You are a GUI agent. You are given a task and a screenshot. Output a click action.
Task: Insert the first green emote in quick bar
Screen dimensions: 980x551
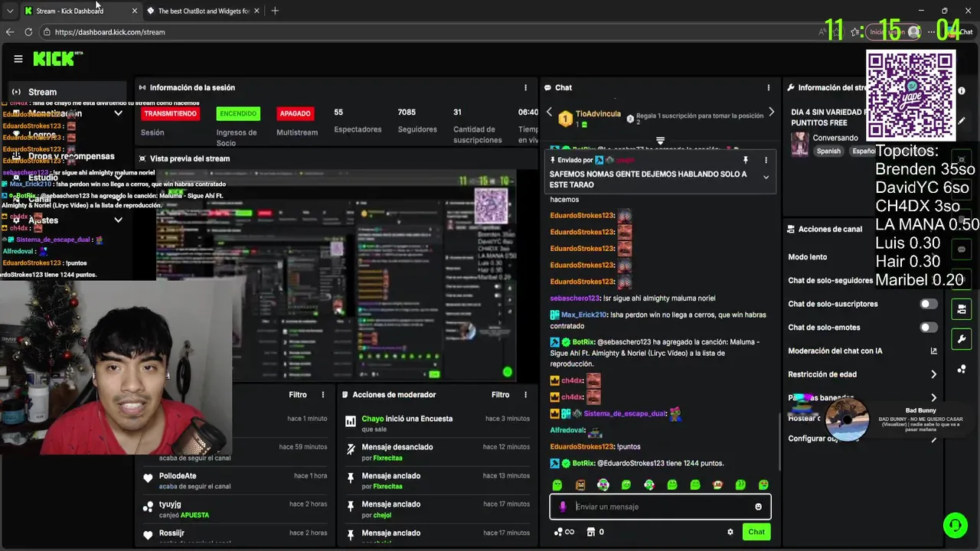coord(557,485)
